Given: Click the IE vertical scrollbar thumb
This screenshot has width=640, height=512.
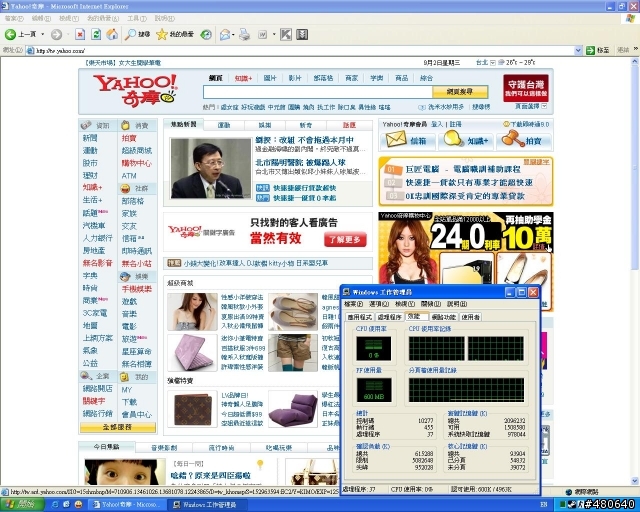Looking at the screenshot, I should [635, 167].
